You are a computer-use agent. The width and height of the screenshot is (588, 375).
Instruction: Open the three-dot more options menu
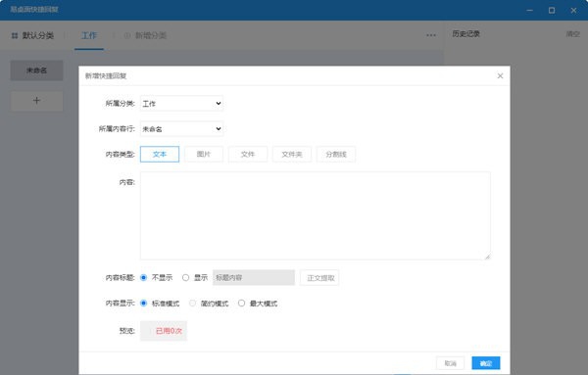coord(431,35)
